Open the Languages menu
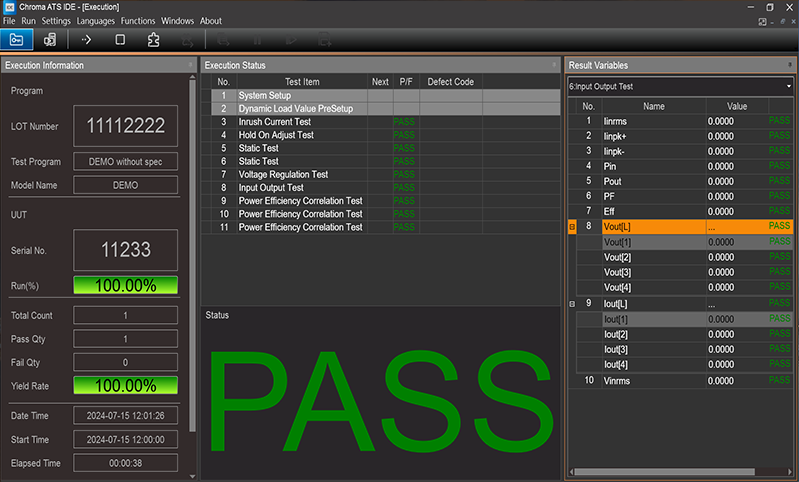799x482 pixels. tap(96, 21)
